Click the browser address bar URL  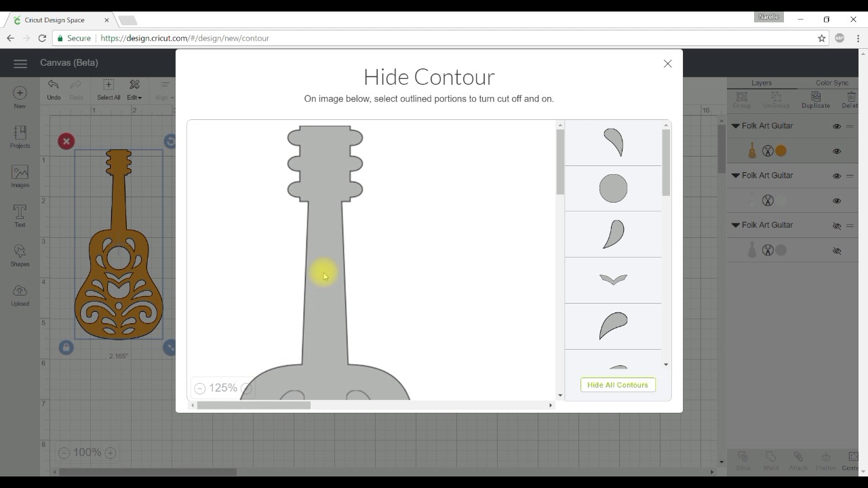coord(185,39)
